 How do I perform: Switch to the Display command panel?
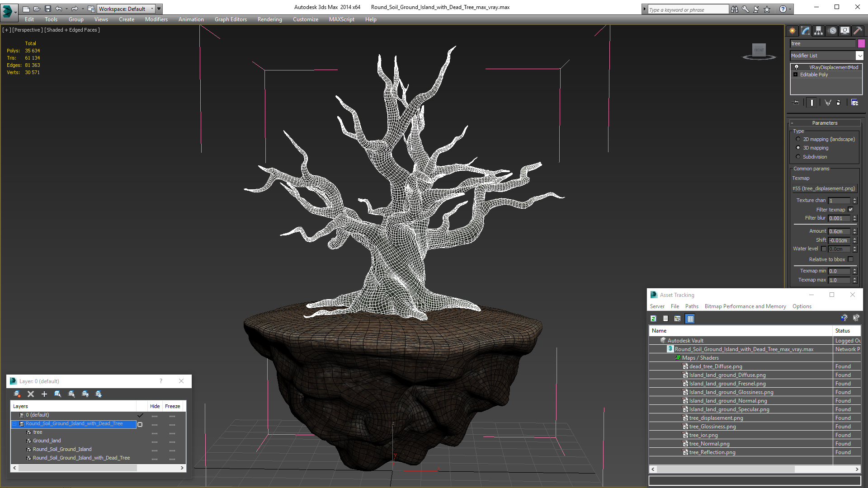(x=845, y=31)
